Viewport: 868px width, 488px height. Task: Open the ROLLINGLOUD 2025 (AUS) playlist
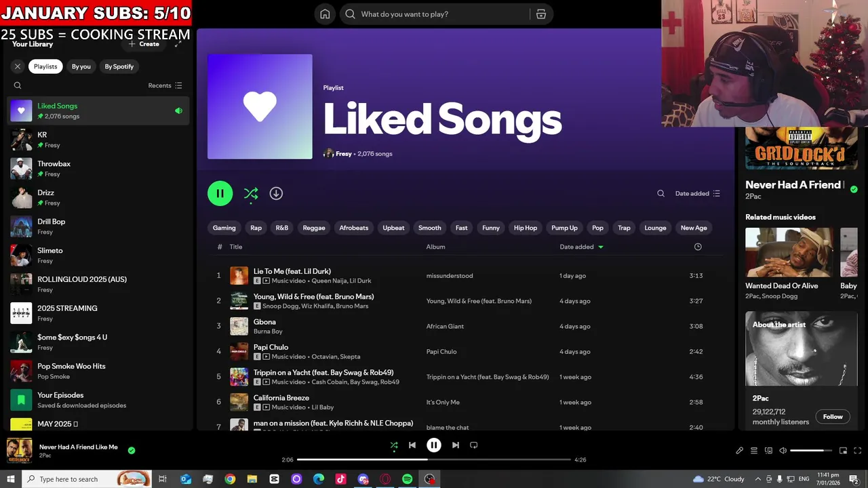tap(98, 284)
